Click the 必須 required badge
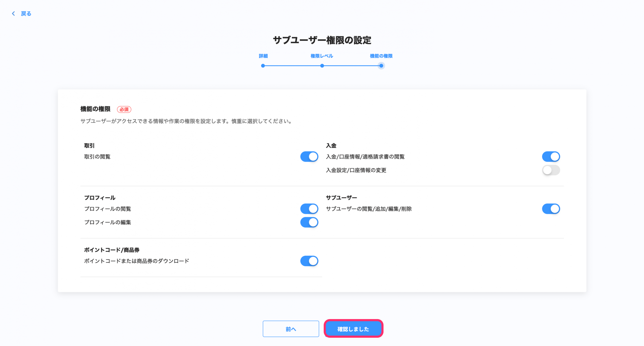Image resolution: width=644 pixels, height=346 pixels. point(124,109)
